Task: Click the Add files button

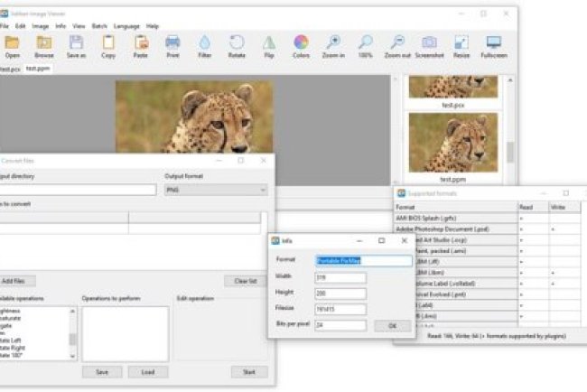Action: (14, 281)
